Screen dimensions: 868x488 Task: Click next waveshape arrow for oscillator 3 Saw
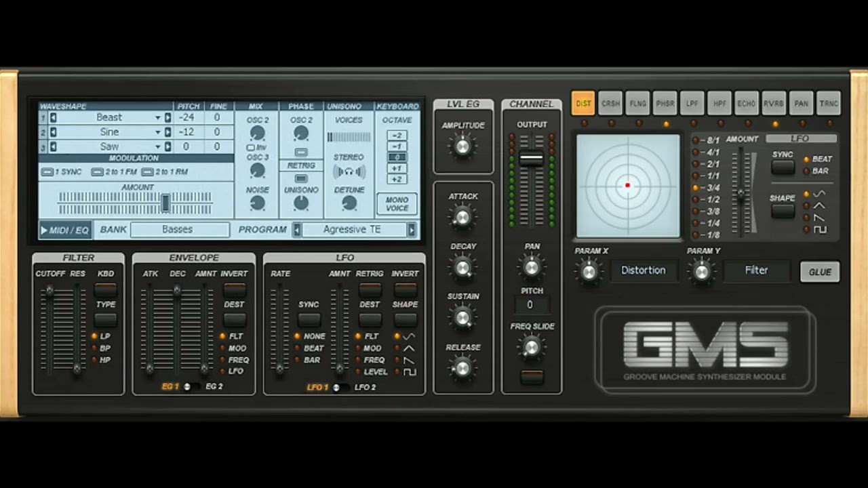tap(167, 146)
